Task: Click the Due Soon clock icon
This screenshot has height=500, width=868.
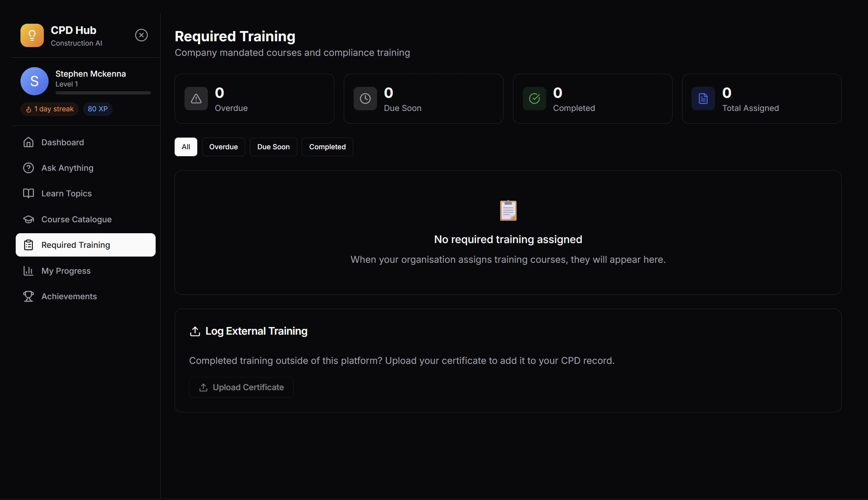Action: point(365,99)
